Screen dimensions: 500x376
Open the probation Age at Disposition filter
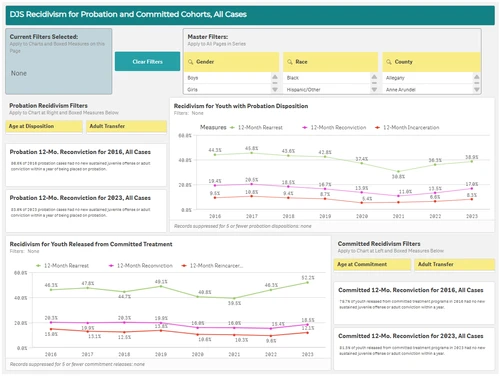44,126
